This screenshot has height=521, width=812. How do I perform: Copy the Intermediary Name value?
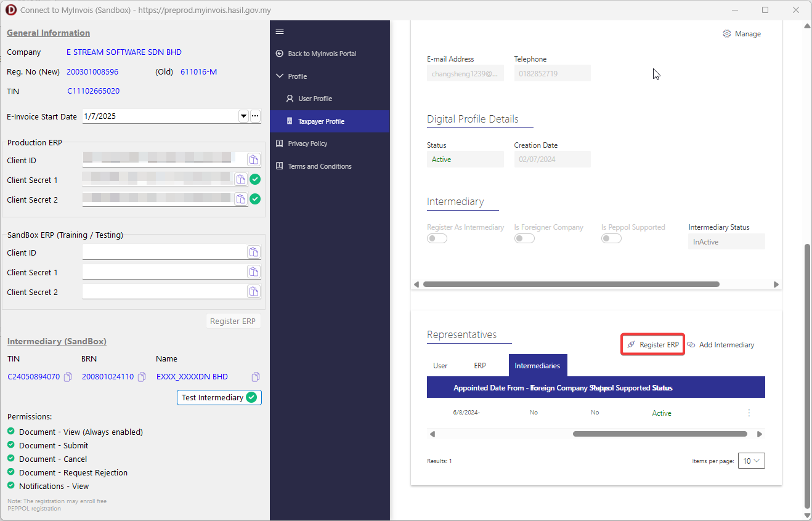(x=256, y=377)
